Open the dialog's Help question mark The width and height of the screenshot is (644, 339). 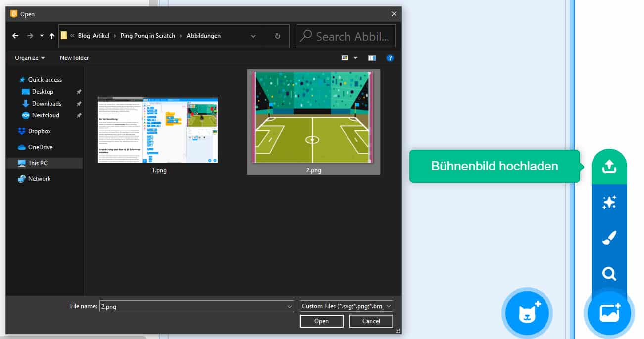pyautogui.click(x=390, y=57)
